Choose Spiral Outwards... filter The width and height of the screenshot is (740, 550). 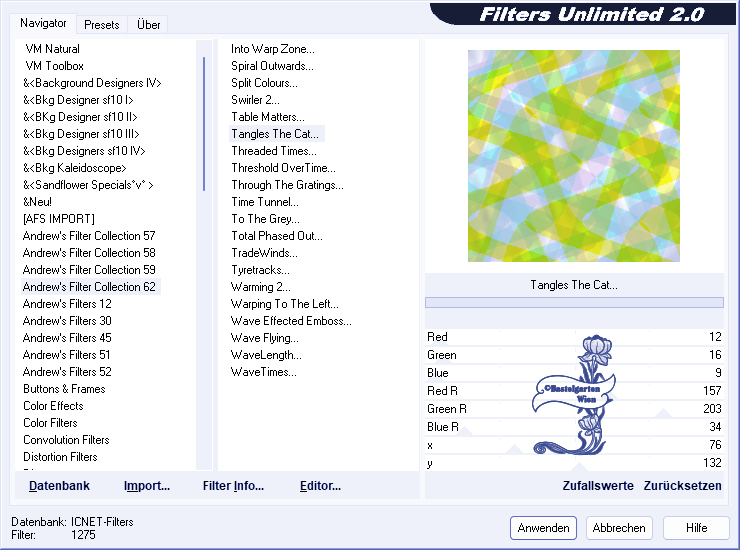272,66
